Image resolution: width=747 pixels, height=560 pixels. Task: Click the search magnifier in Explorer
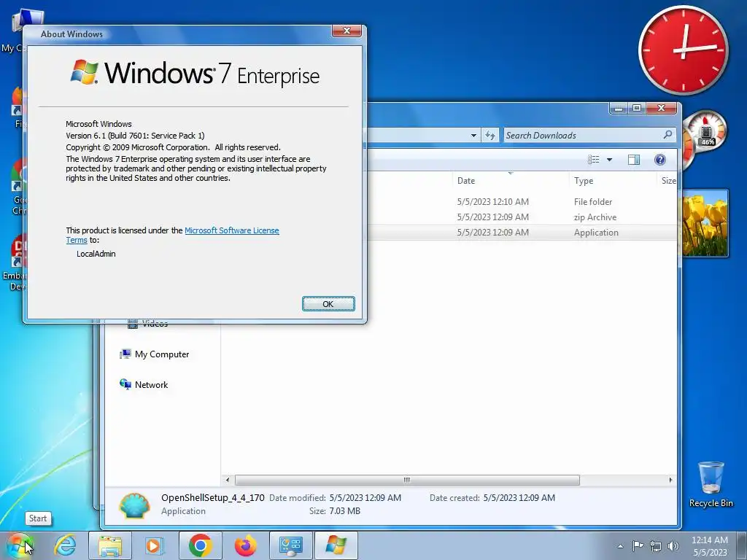point(667,135)
